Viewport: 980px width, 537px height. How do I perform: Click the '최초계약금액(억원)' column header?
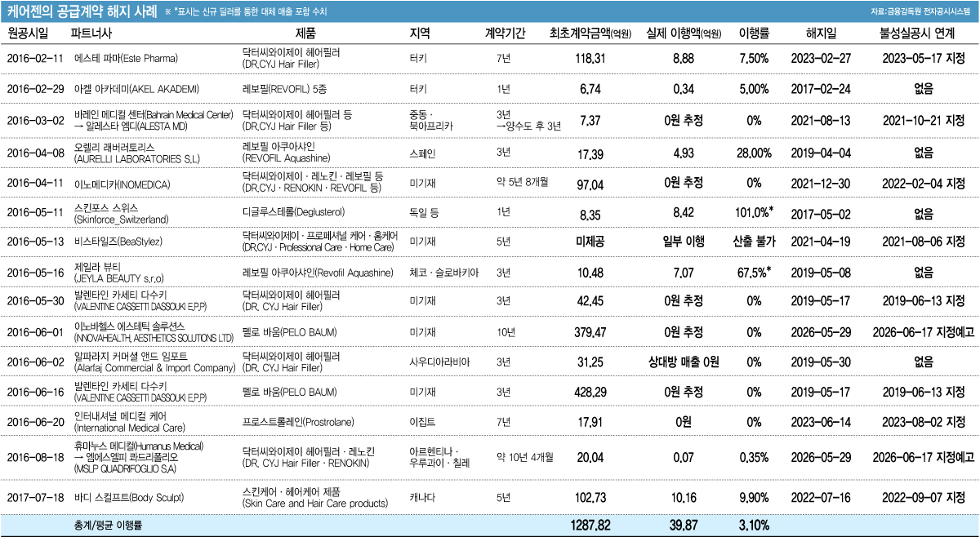pyautogui.click(x=590, y=32)
